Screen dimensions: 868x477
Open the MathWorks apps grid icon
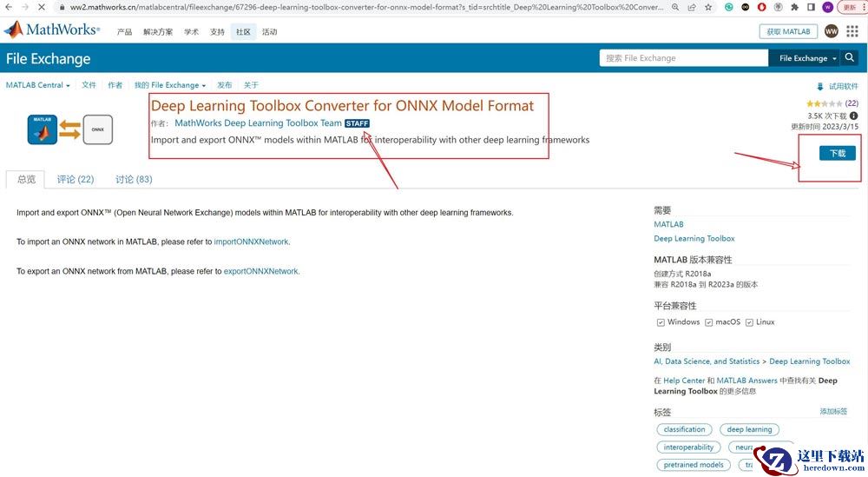852,31
